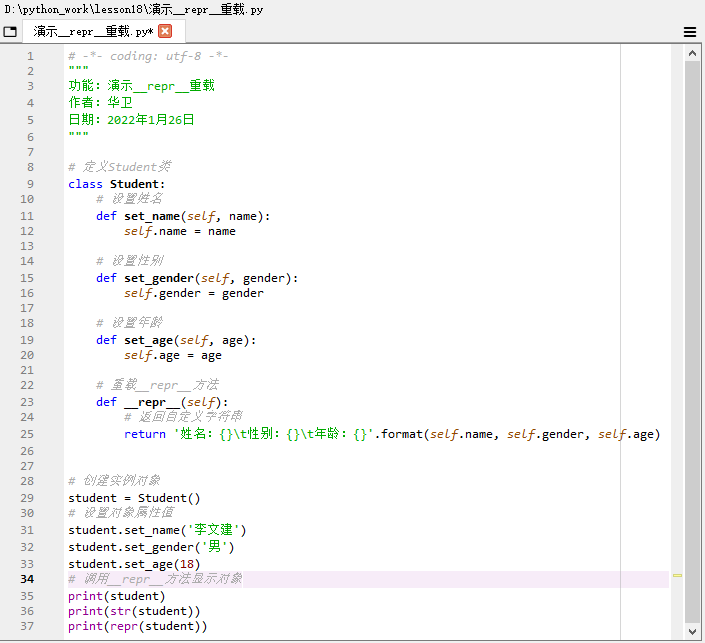Click the scrollbar up arrow

point(692,54)
